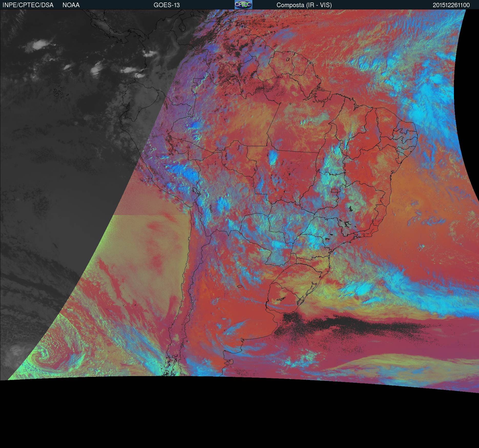The height and width of the screenshot is (448, 479).
Task: Click the GOES-13 satellite label
Action: click(167, 5)
